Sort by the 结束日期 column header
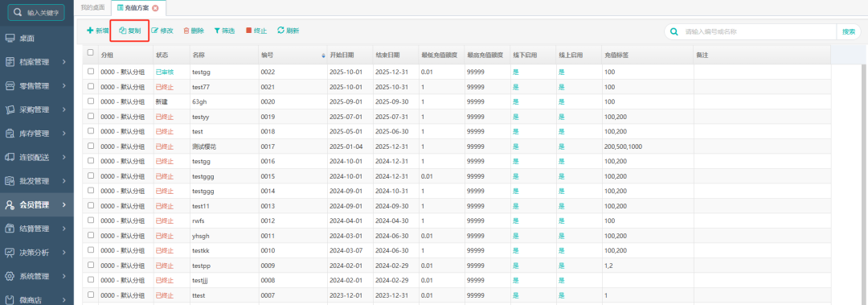 pos(395,56)
